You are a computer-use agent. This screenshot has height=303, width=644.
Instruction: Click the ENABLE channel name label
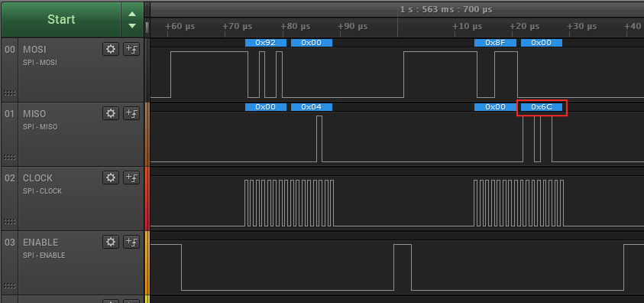click(x=40, y=242)
